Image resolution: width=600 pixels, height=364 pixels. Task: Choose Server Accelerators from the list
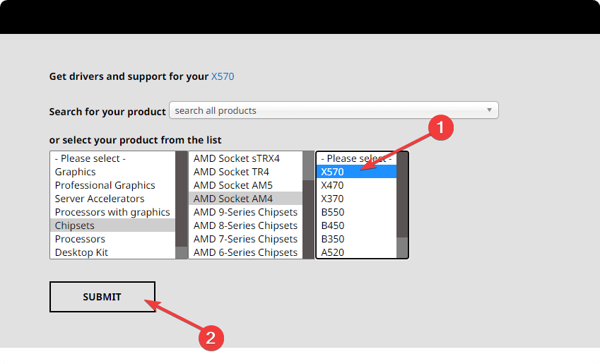tap(100, 199)
